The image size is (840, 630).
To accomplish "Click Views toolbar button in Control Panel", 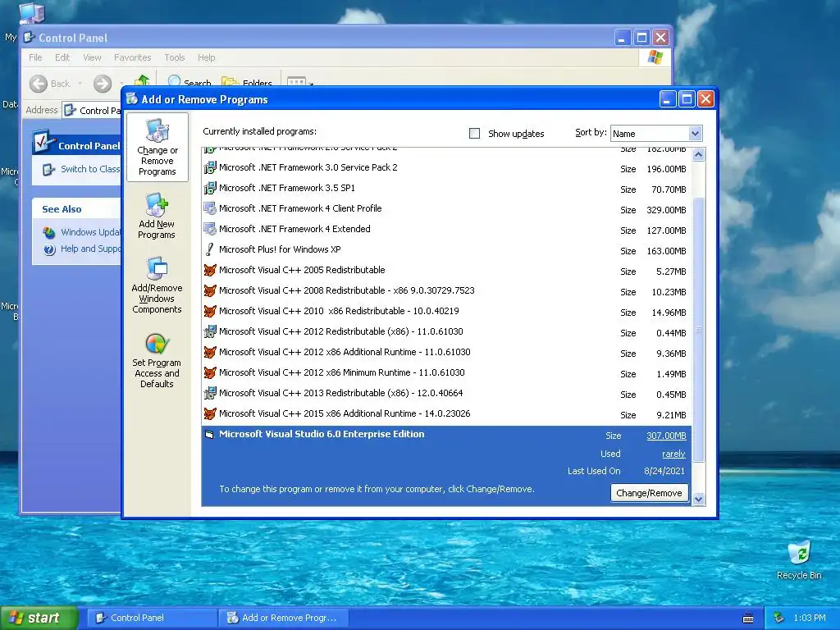I will (x=299, y=82).
